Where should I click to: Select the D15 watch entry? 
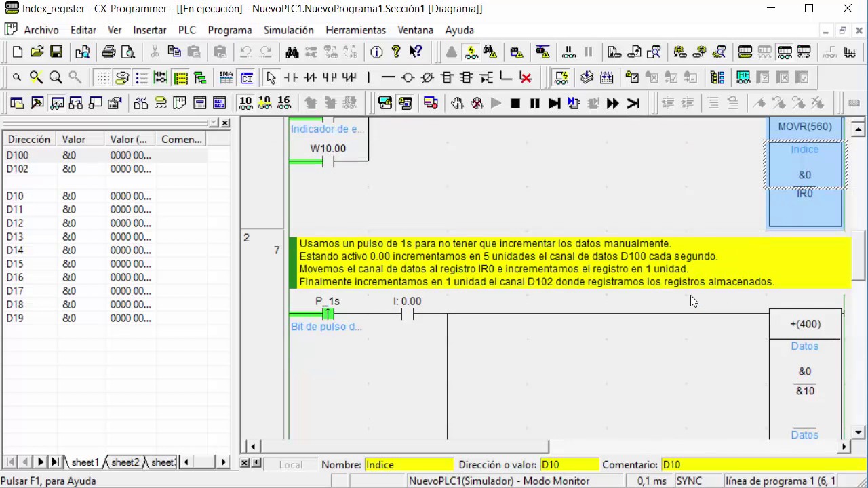105,264
